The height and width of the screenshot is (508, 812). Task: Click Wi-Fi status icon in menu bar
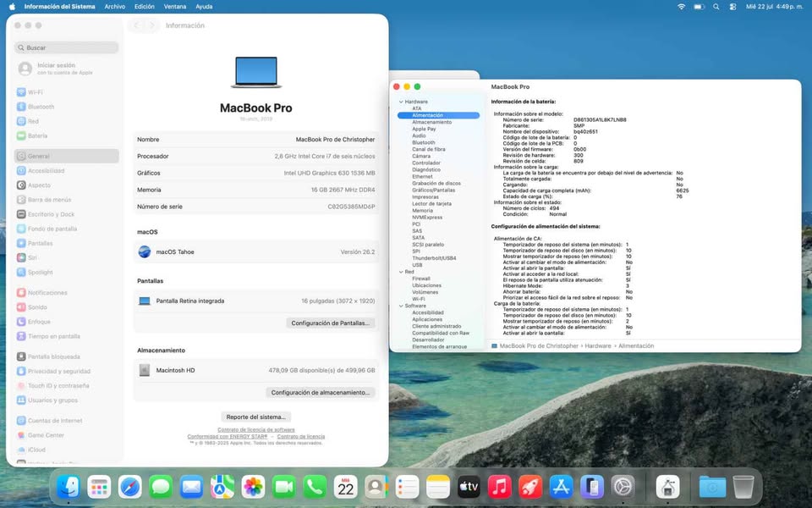pos(682,7)
